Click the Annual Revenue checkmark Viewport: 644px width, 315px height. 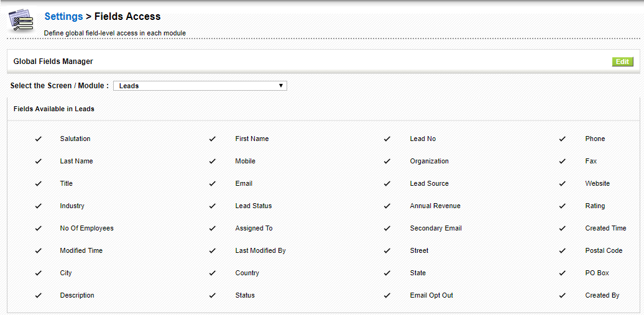[387, 206]
